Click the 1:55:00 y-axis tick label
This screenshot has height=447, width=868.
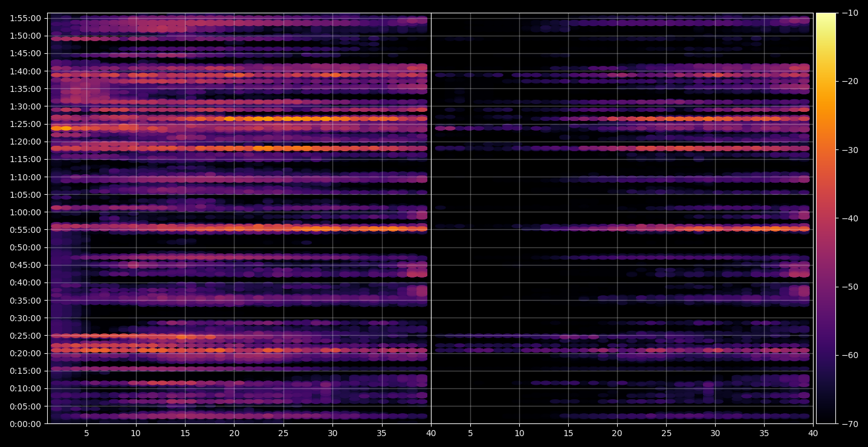click(x=25, y=18)
